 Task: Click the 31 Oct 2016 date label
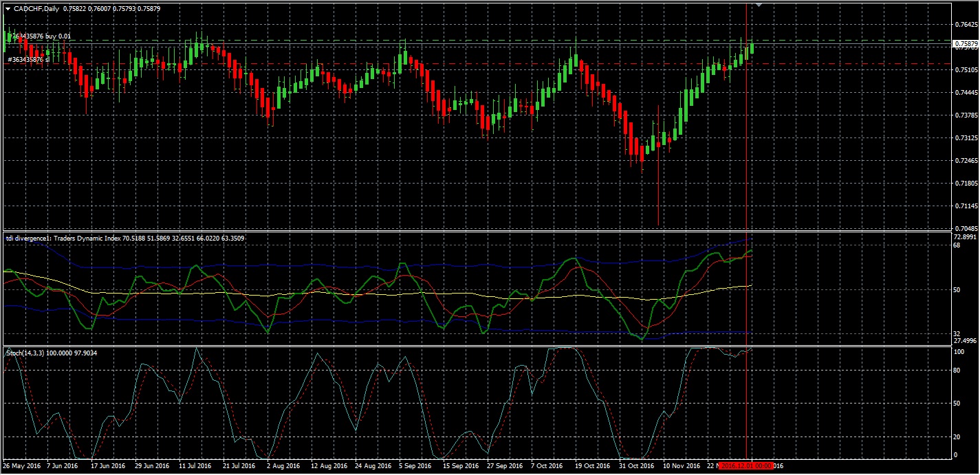pyautogui.click(x=636, y=466)
